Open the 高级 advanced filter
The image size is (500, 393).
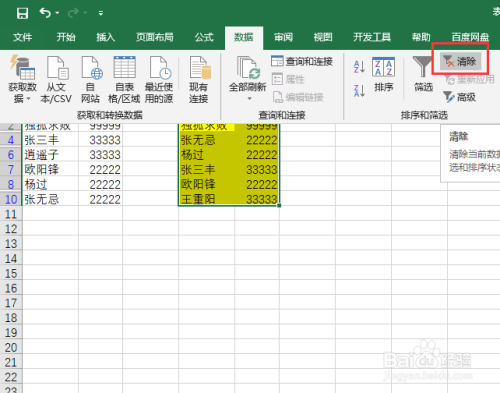[459, 97]
